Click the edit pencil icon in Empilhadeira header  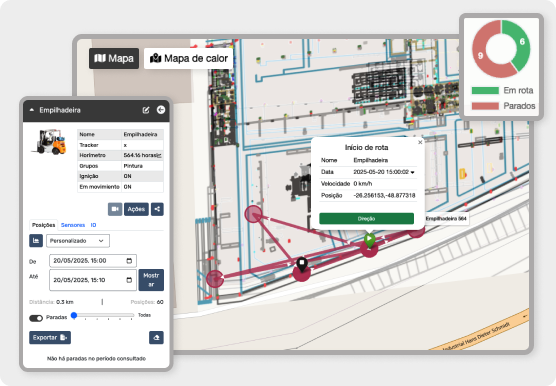(x=146, y=110)
